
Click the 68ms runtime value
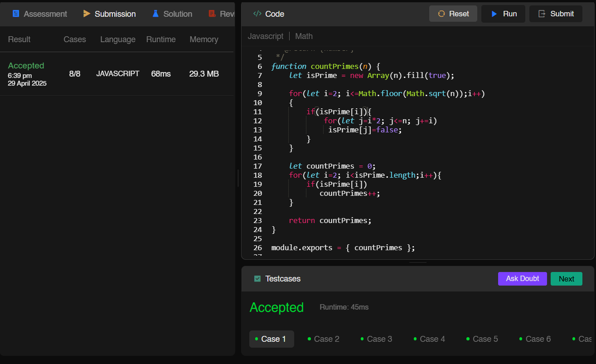161,73
